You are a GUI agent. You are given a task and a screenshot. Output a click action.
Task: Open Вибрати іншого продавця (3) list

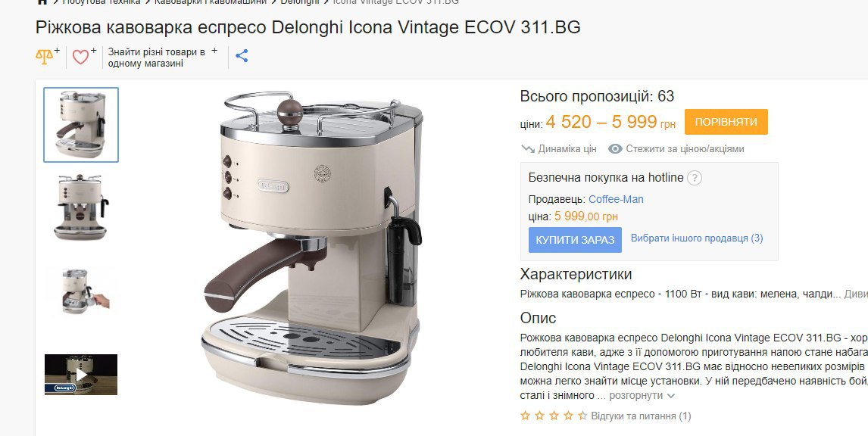[x=697, y=238]
